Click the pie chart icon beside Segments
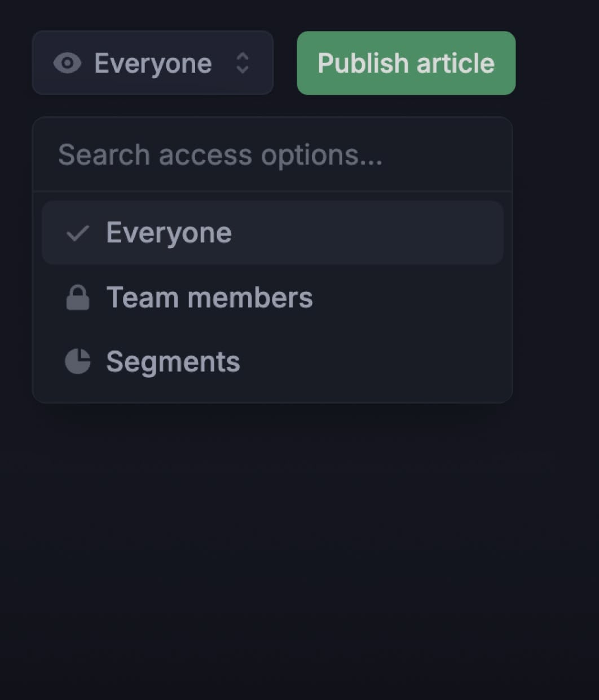This screenshot has width=599, height=700. click(78, 361)
